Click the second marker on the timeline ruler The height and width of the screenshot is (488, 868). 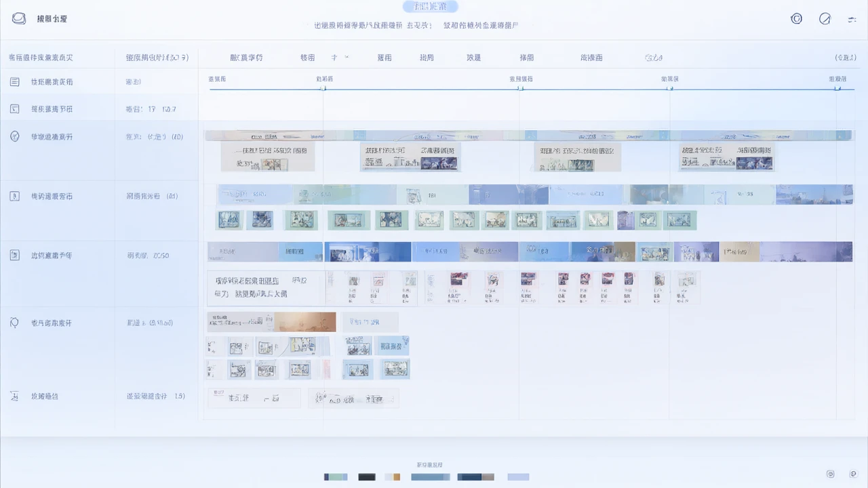click(520, 88)
